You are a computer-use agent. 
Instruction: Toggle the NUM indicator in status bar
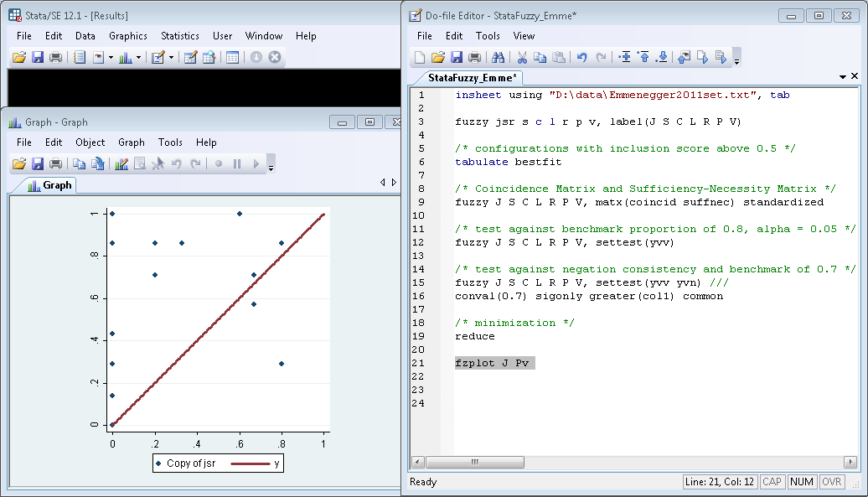coord(802,482)
